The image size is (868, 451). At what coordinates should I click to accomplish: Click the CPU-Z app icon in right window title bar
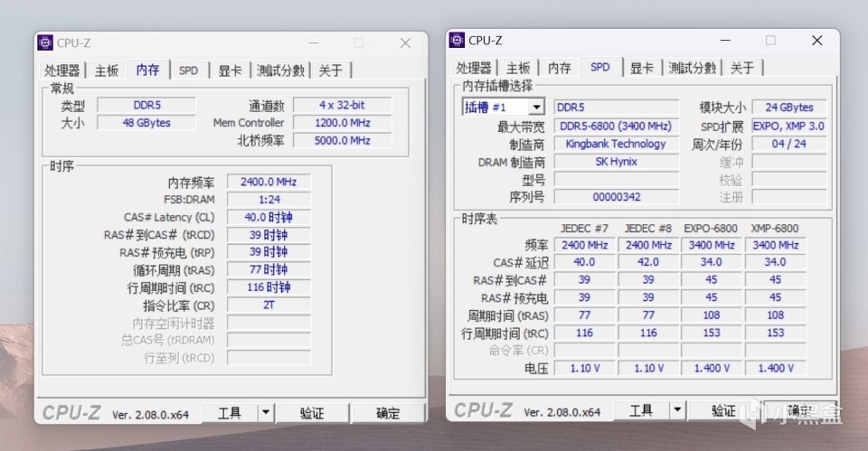(457, 40)
